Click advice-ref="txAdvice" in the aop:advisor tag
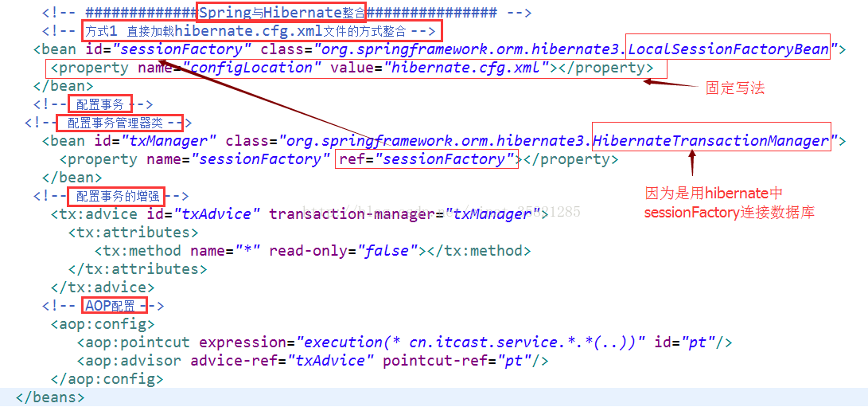The width and height of the screenshot is (868, 407). click(282, 361)
